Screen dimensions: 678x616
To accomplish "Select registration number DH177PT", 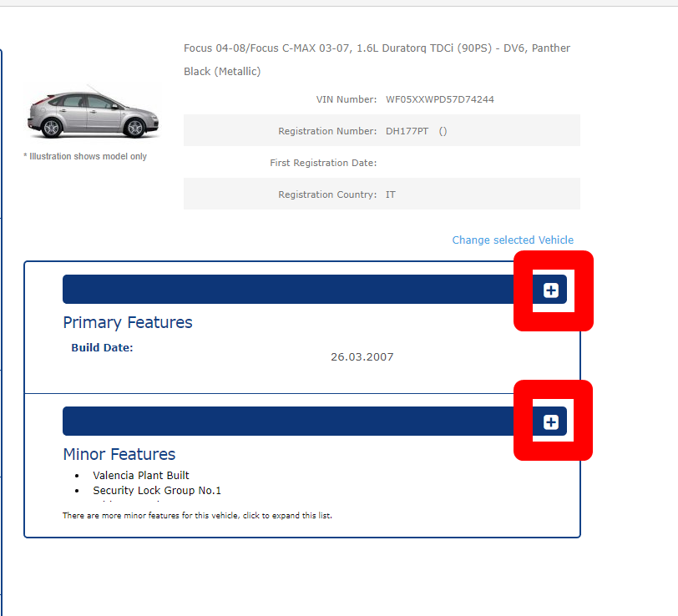I will [x=407, y=131].
